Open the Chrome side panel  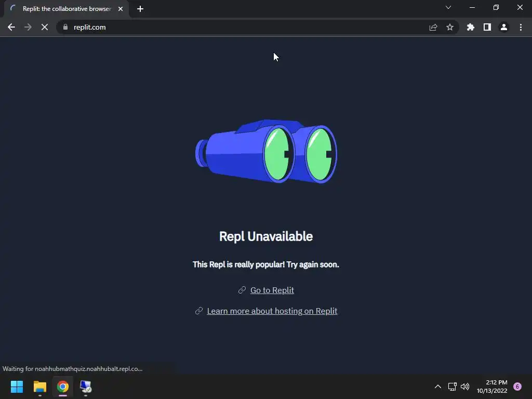487,27
